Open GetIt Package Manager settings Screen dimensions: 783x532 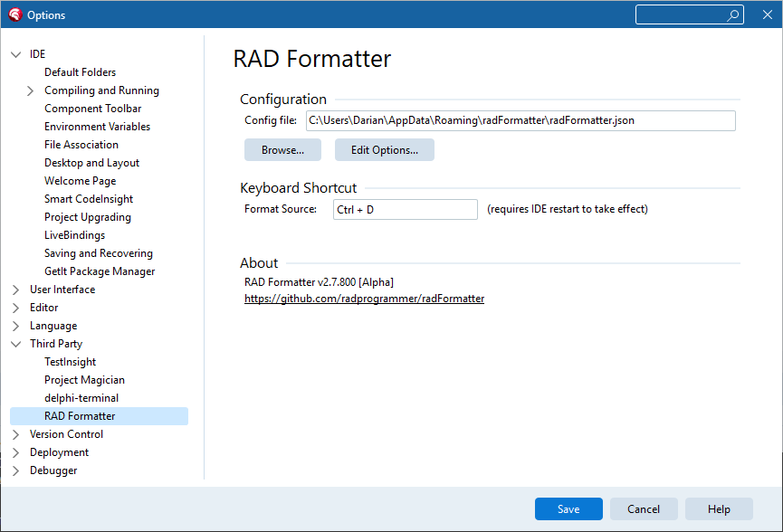(x=100, y=271)
